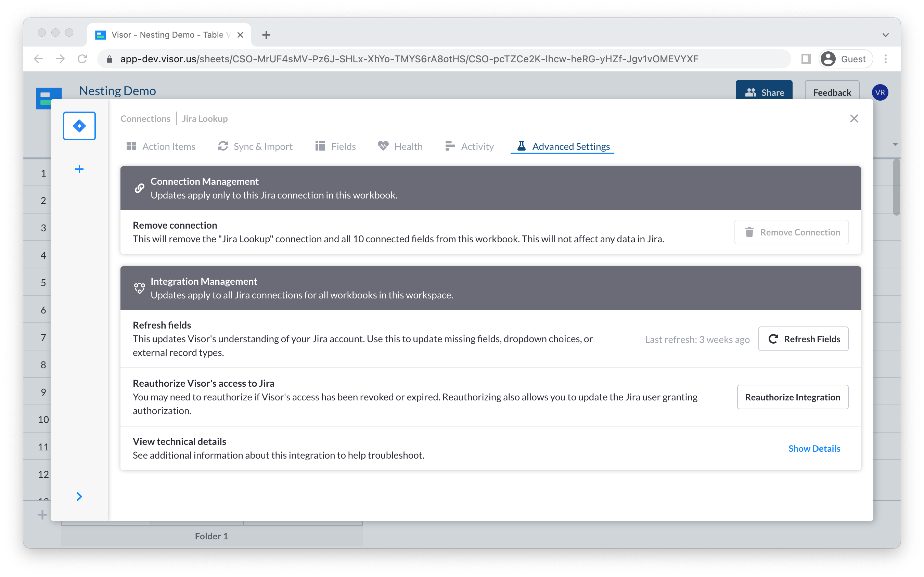Click the browser back arrow
The image size is (924, 577).
point(38,59)
